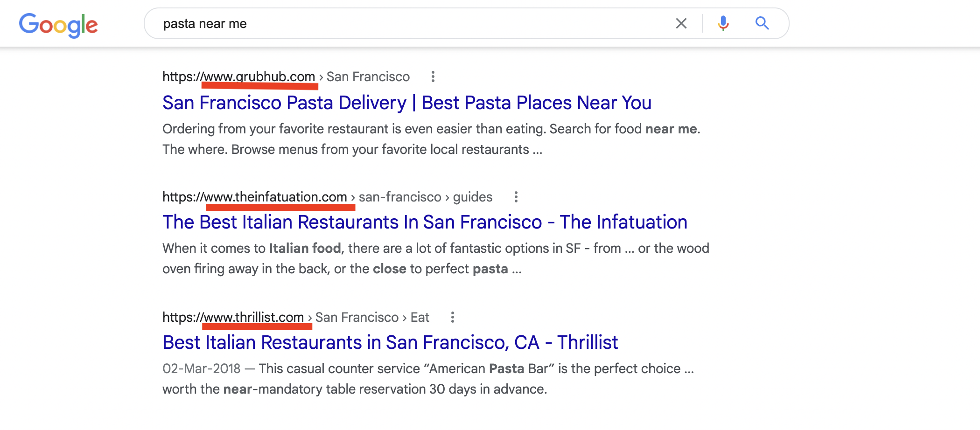Screen dimensions: 980x430
Task: Open Best Italian Restaurants Thrillist link
Action: click(x=390, y=342)
